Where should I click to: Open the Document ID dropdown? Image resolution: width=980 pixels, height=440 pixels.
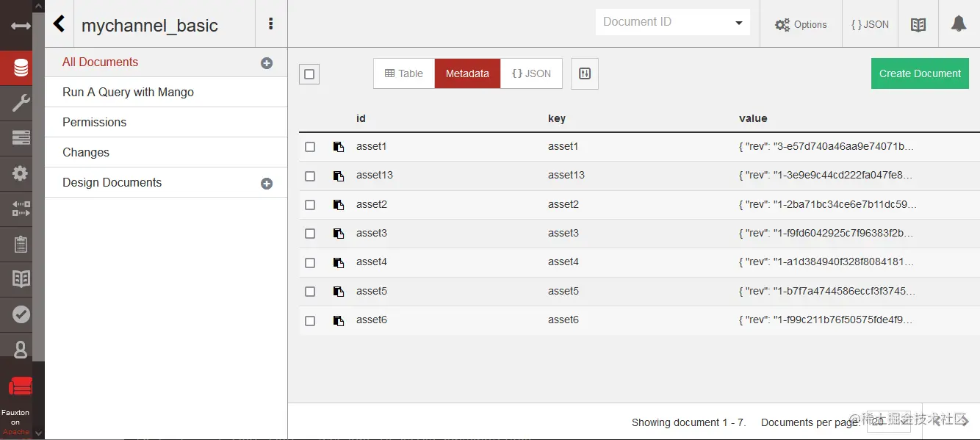click(x=673, y=22)
